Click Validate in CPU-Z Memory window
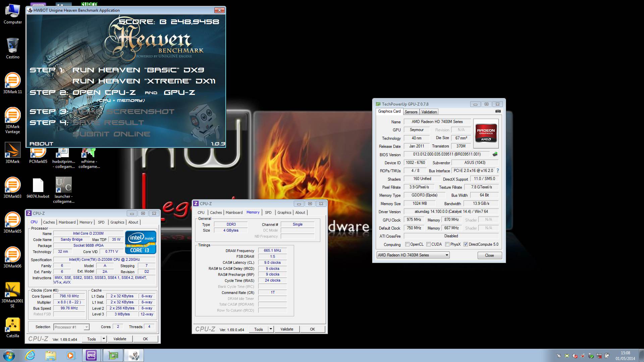This screenshot has height=362, width=644. coord(287,329)
